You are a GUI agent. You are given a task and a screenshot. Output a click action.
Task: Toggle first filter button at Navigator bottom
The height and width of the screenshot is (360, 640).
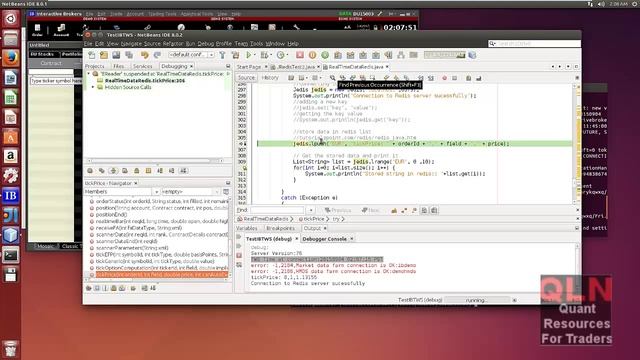point(89,288)
